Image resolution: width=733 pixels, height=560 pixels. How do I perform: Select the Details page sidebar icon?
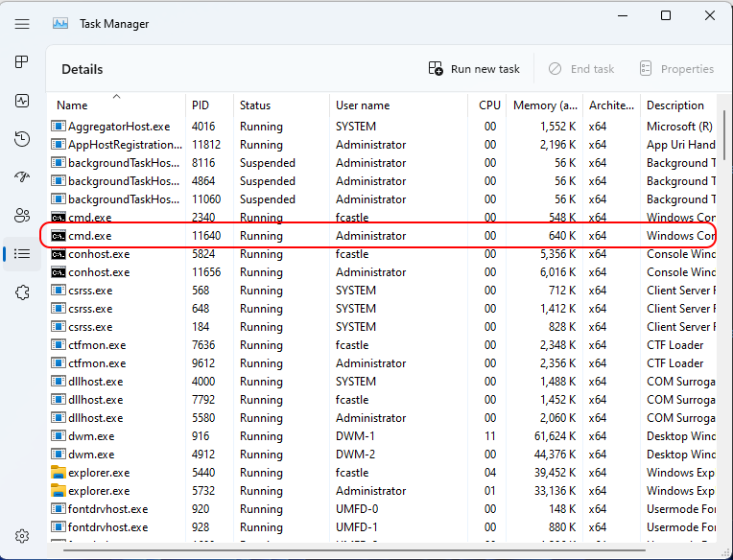click(x=22, y=253)
